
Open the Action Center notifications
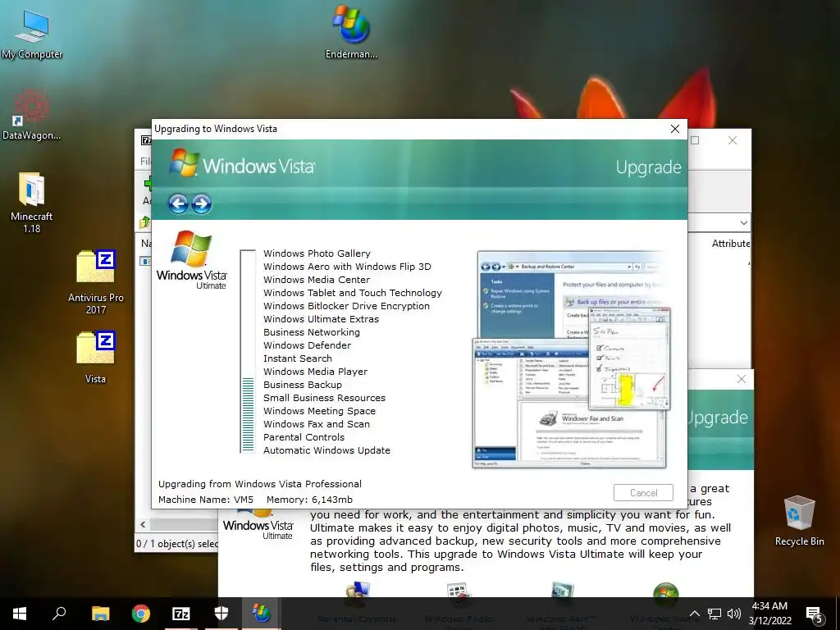pos(815,614)
